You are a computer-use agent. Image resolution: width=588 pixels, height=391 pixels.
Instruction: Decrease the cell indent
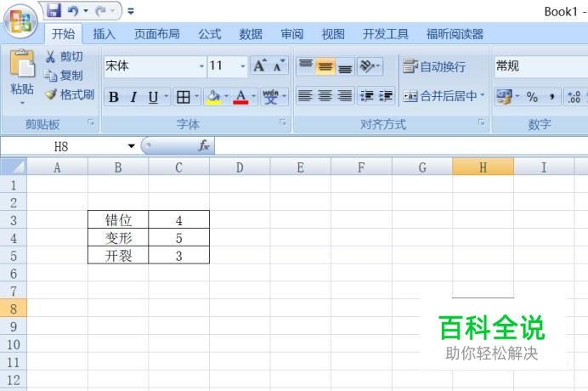pos(366,96)
